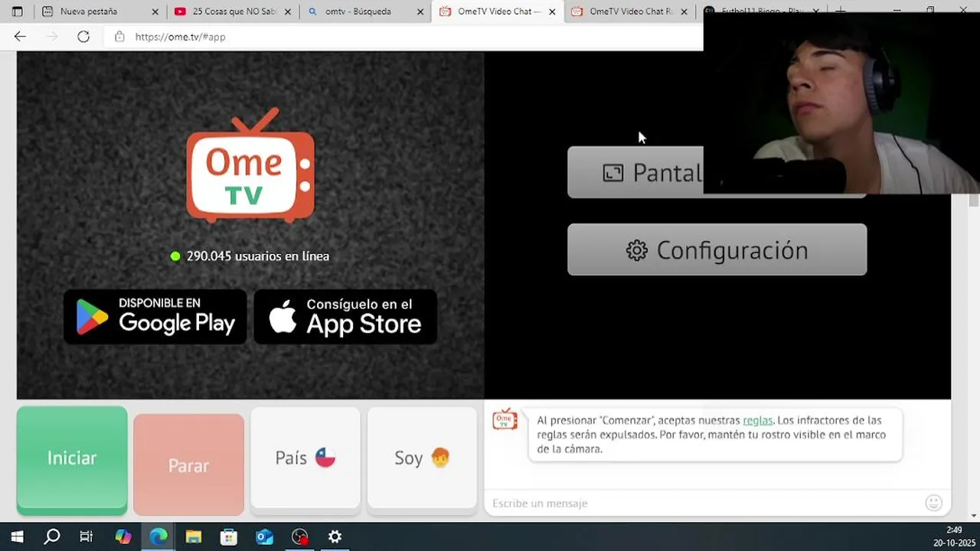The image size is (980, 551).
Task: Close the active OmeTV tab
Action: click(552, 12)
